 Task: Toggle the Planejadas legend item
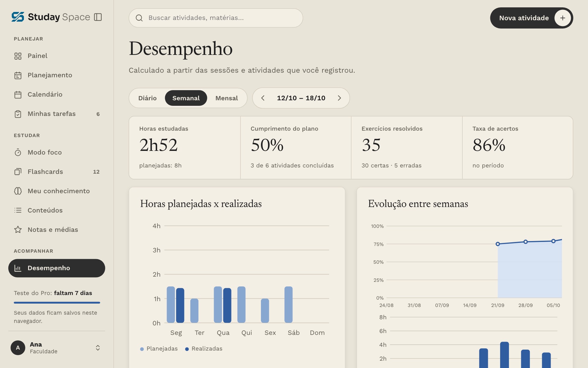pyautogui.click(x=159, y=349)
